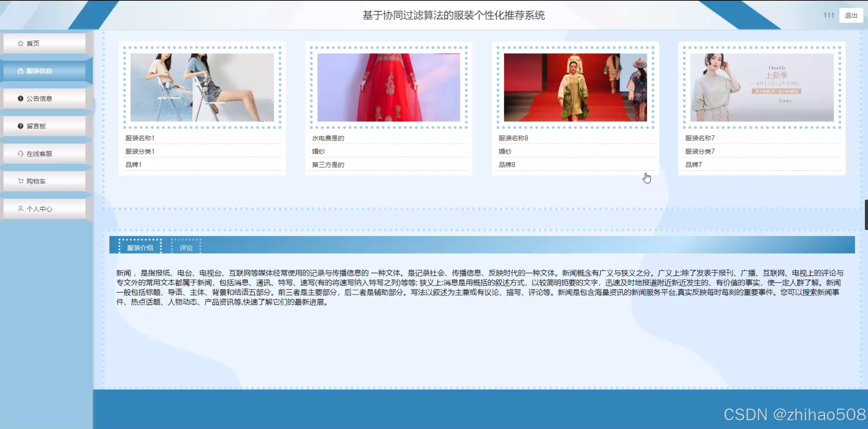Click the shopping cart icon for 购物车
Screen dimensions: 868x429
(20, 181)
